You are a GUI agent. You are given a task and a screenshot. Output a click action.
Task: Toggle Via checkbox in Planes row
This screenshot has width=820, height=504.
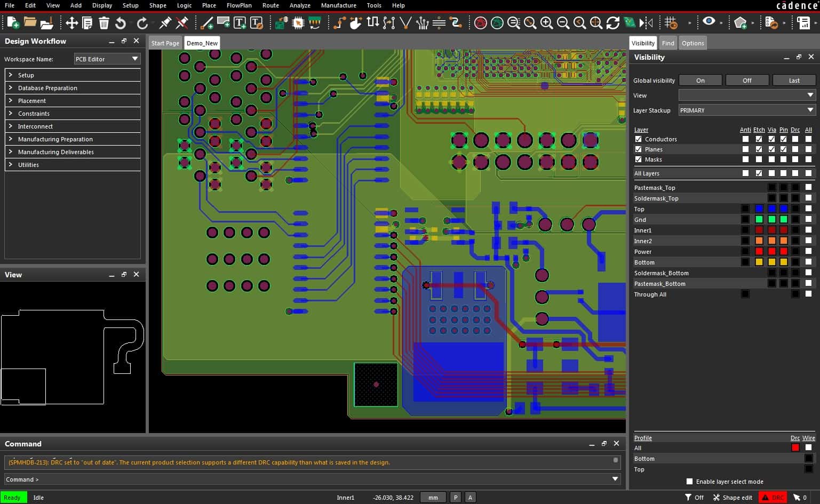pyautogui.click(x=771, y=149)
